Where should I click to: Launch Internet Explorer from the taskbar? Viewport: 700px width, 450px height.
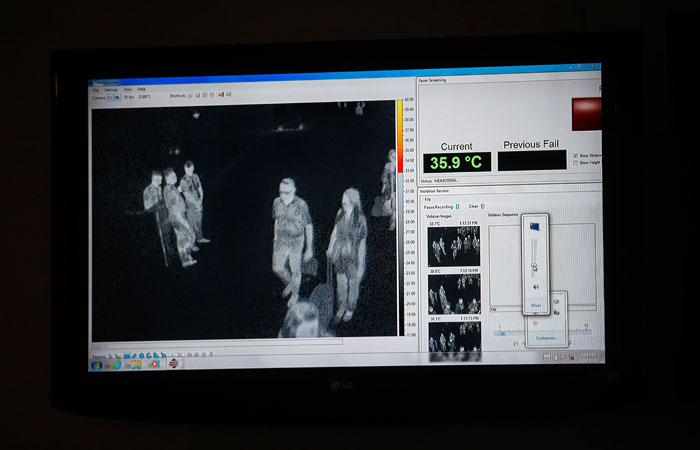[117, 364]
